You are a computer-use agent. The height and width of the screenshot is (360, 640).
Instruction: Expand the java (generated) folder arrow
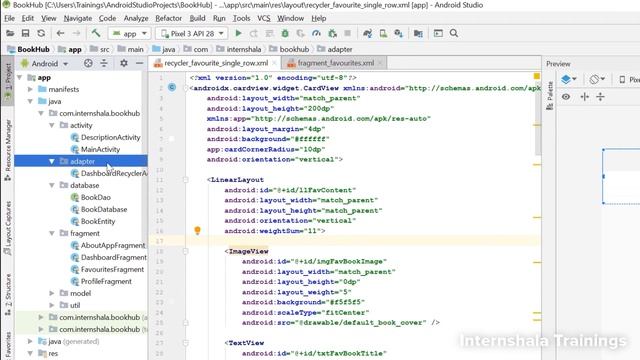click(30, 341)
